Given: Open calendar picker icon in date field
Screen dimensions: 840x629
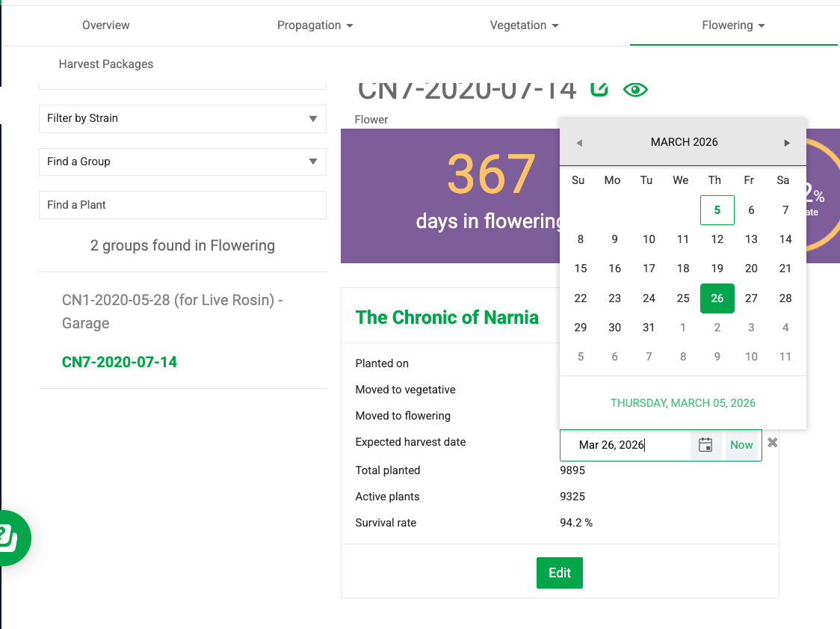Looking at the screenshot, I should (x=705, y=445).
